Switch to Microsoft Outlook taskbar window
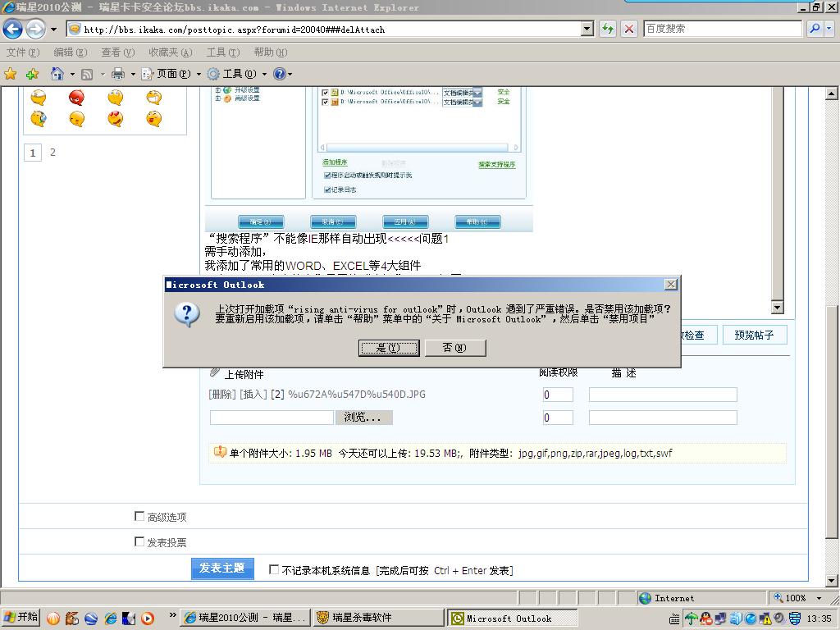The image size is (840, 630). click(513, 619)
